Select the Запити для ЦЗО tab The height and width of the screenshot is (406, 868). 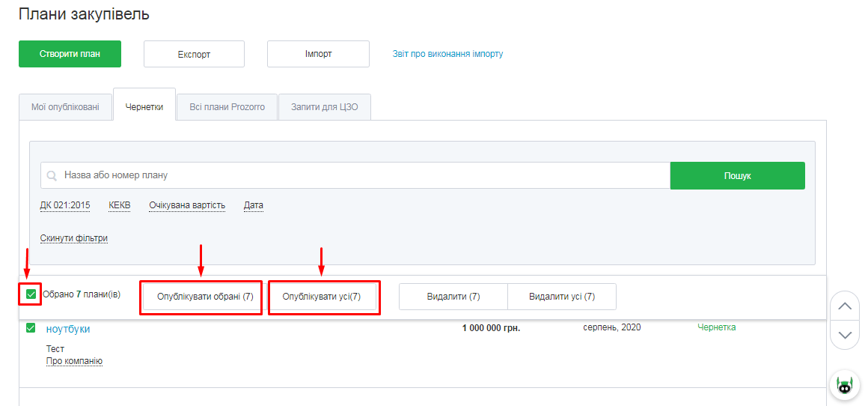point(324,107)
